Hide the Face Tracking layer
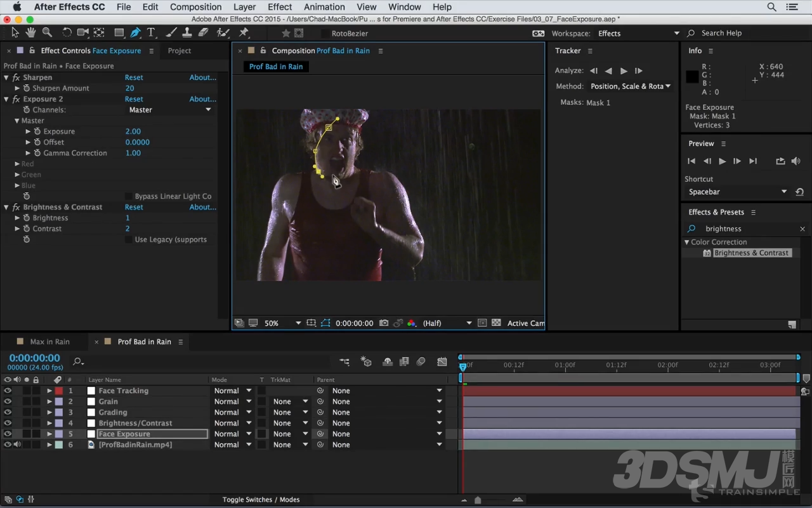812x508 pixels. (x=8, y=391)
